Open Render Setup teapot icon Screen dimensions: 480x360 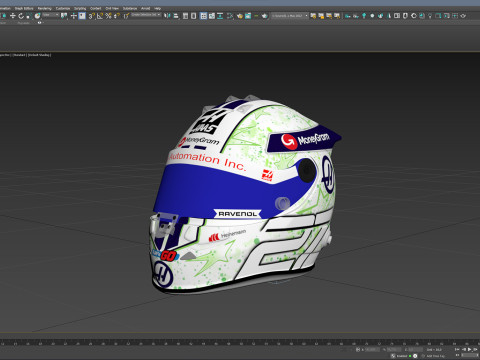coord(240,16)
